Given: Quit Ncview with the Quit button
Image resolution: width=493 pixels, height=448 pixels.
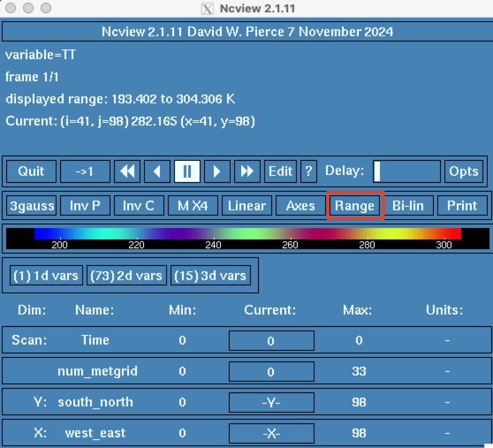Looking at the screenshot, I should (31, 171).
